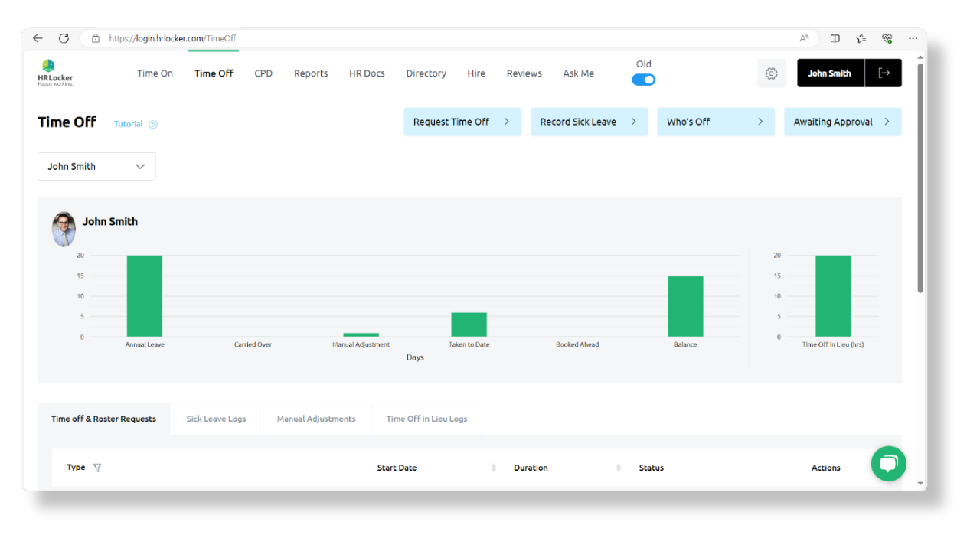
Task: Open the chat support bubble
Action: 888,464
